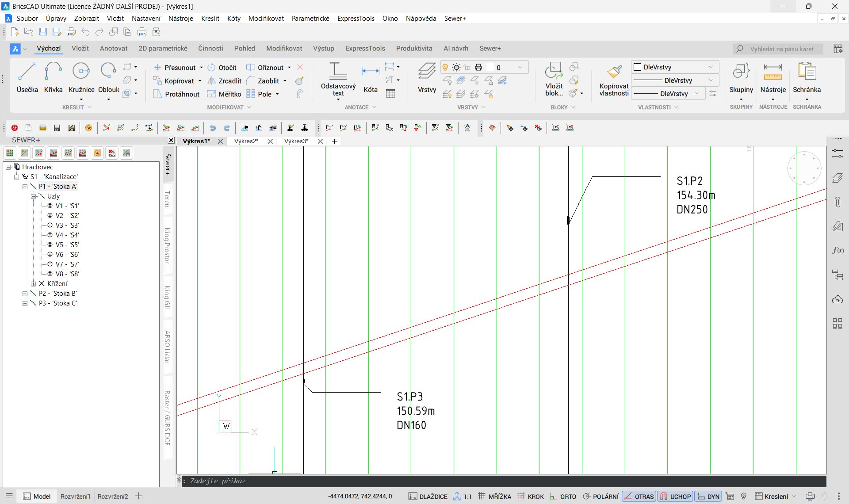
Task: Click the Otočit rotate tool
Action: pos(222,68)
